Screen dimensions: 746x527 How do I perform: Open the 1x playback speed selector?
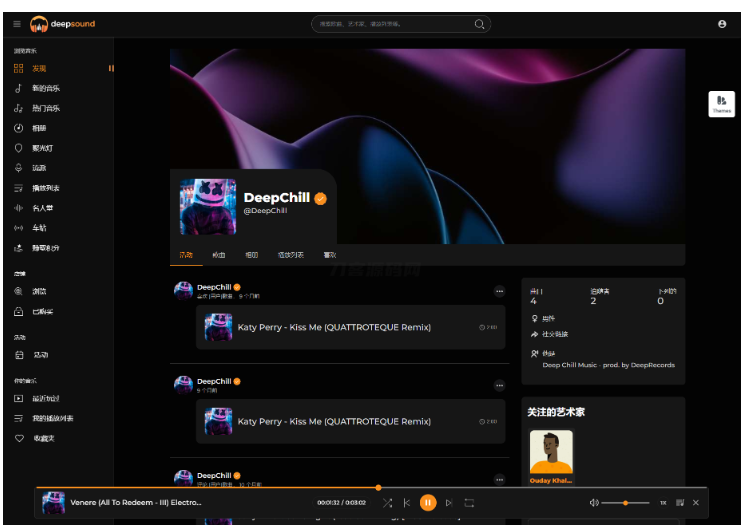(x=663, y=502)
